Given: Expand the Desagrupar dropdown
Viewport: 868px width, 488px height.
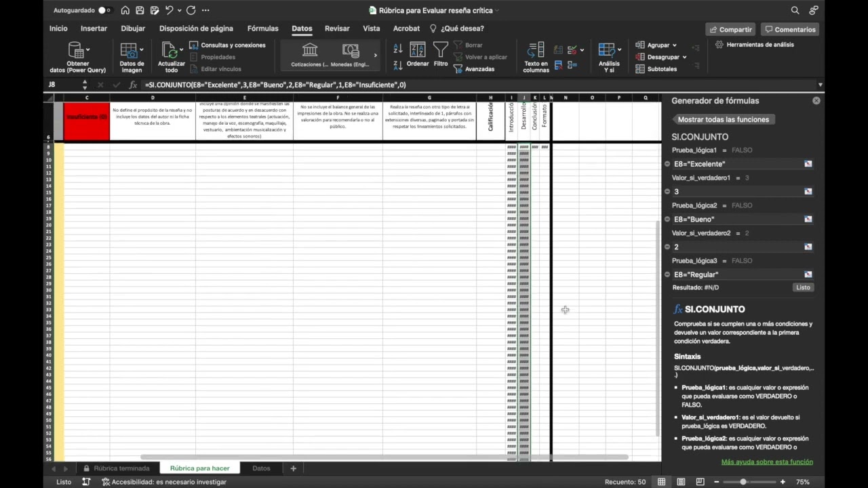Looking at the screenshot, I should coord(684,57).
